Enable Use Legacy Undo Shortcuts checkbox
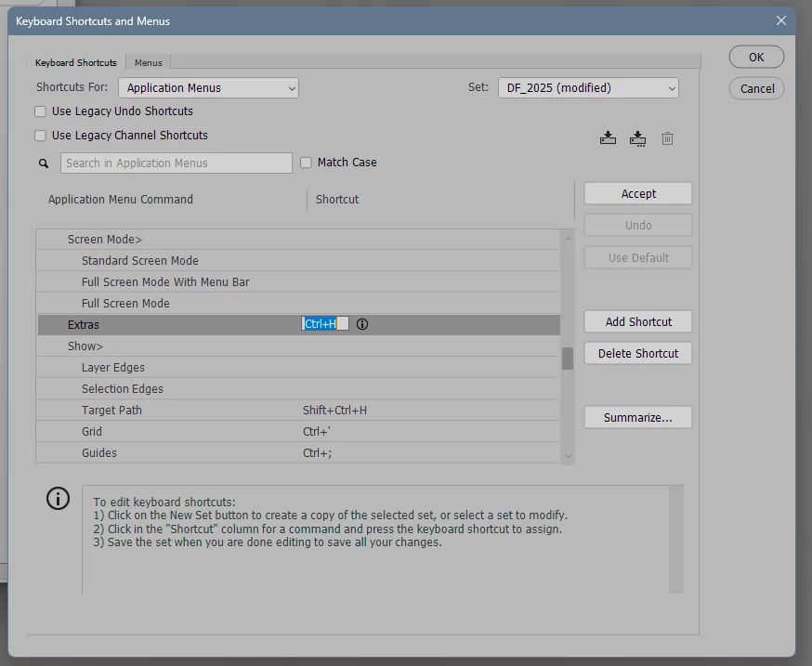 (40, 111)
